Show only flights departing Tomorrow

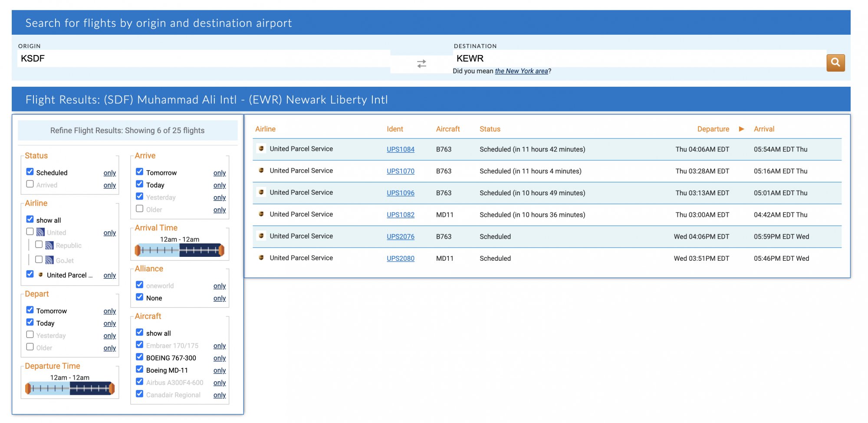pyautogui.click(x=110, y=311)
